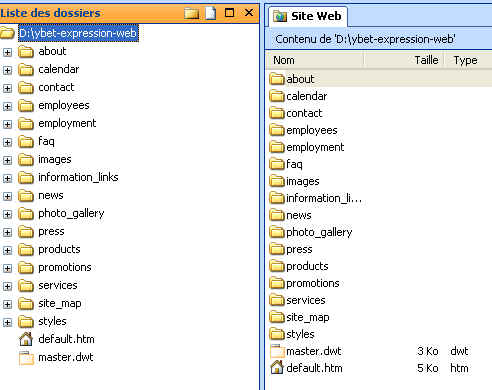The image size is (492, 390).
Task: Click the employees folder icon in tree
Action: coord(26,106)
